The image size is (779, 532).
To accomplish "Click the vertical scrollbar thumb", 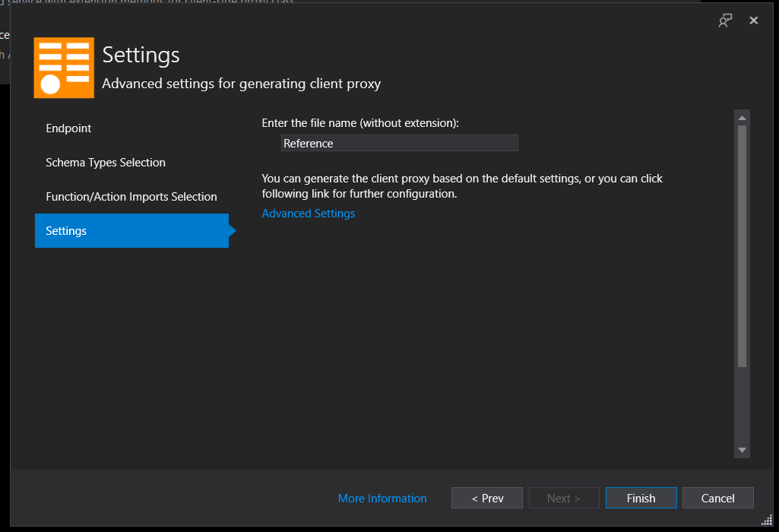I will pos(743,246).
